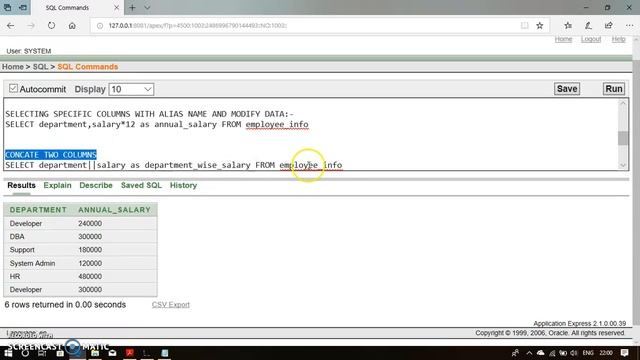Viewport: 640px width, 360px height.
Task: Open the Display rows dropdown
Action: pyautogui.click(x=131, y=89)
